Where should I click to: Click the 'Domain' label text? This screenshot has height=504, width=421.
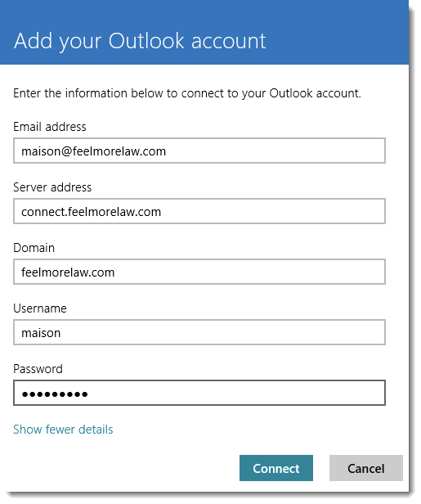[34, 248]
